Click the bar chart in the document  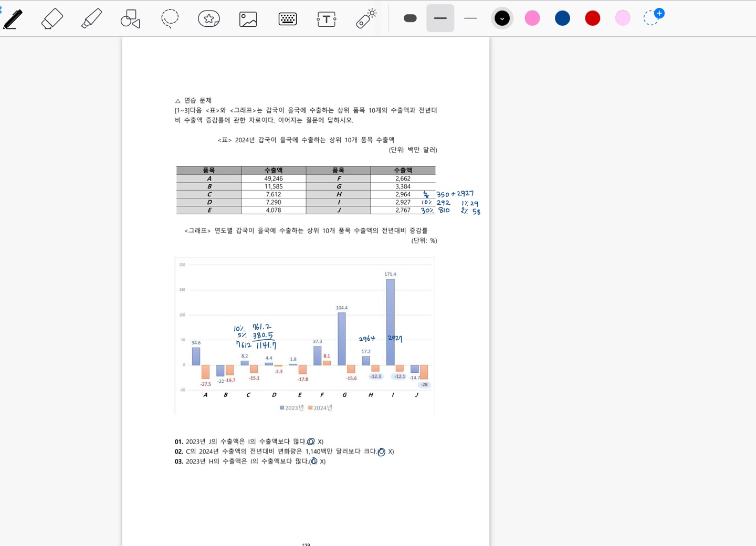click(x=304, y=336)
